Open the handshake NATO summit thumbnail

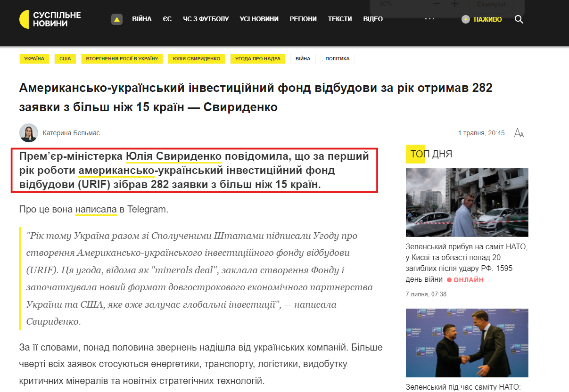(x=467, y=343)
